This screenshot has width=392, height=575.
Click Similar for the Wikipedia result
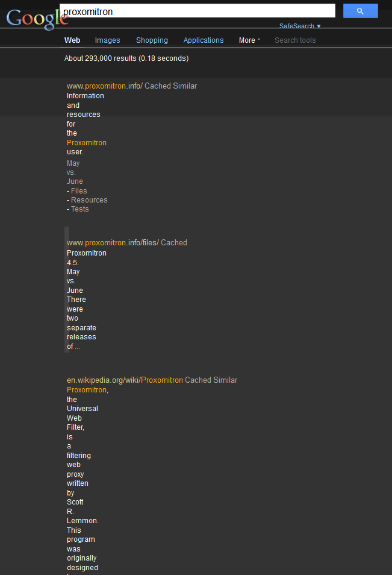(x=225, y=380)
